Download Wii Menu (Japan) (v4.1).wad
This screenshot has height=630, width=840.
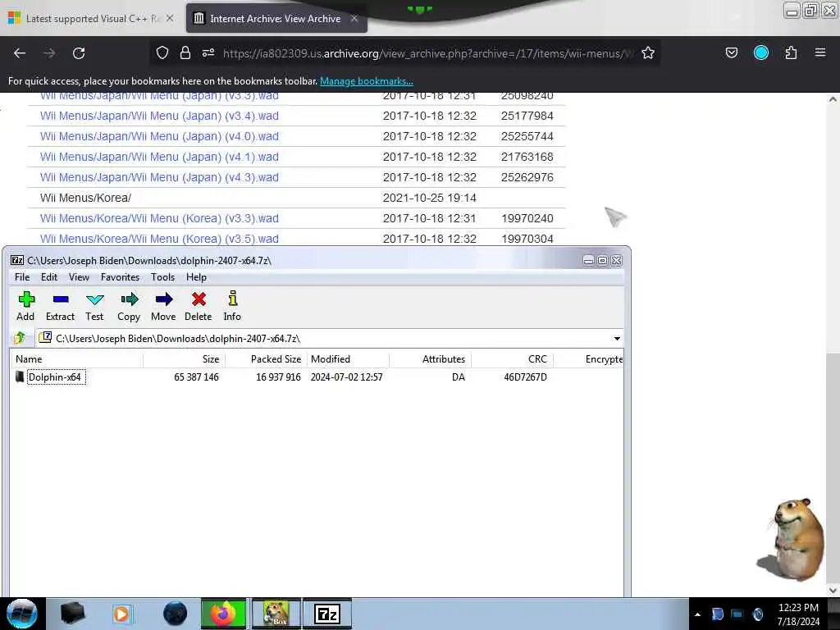tap(159, 157)
